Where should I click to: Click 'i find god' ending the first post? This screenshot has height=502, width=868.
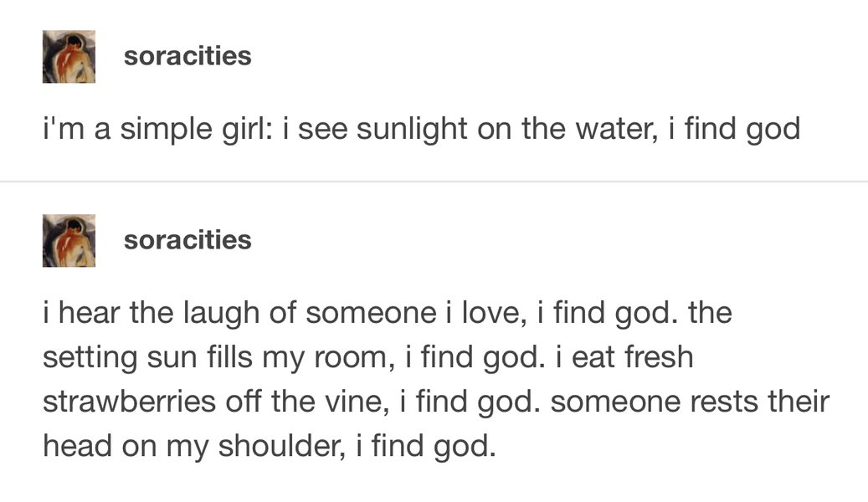(735, 130)
